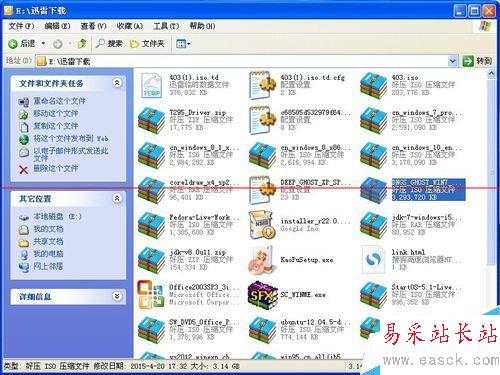Open the File (文件) menu
Image resolution: width=500 pixels, height=375 pixels.
21,26
